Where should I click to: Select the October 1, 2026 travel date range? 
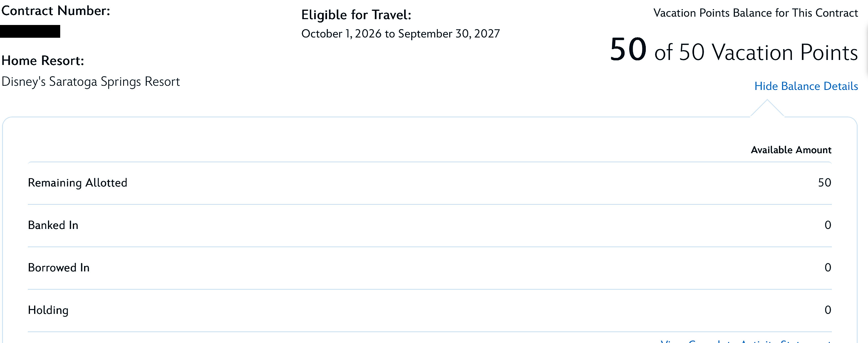(400, 34)
